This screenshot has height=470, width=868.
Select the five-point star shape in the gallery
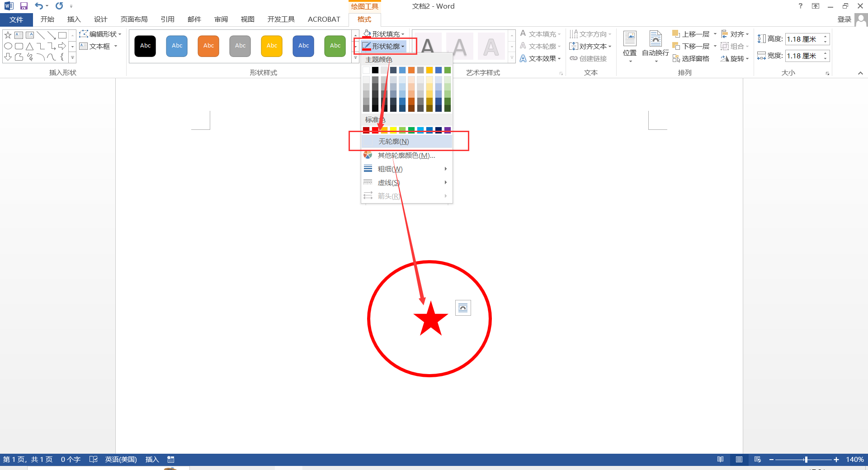[x=8, y=35]
